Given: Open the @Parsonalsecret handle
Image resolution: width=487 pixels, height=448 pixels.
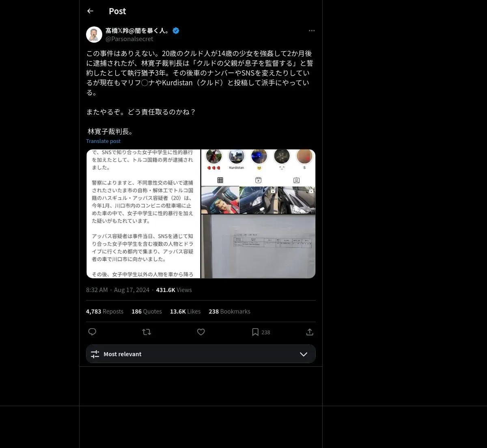Looking at the screenshot, I should coord(129,39).
